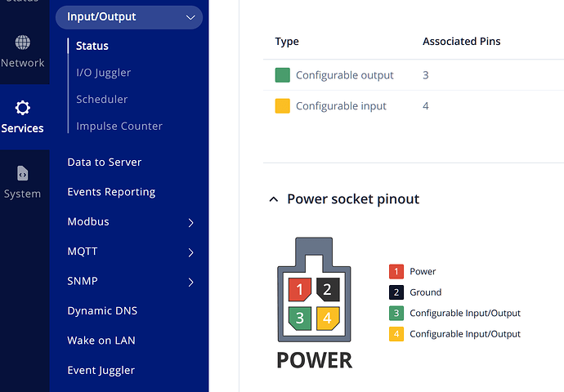This screenshot has width=564, height=392.
Task: Expand the SNMP submenu
Action: coord(190,282)
